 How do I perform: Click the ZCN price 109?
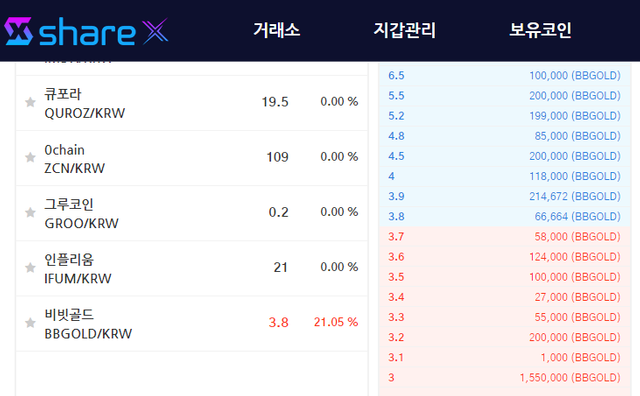278,157
